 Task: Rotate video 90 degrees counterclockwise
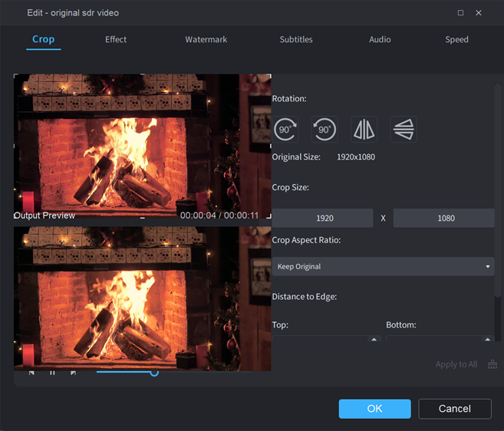point(324,129)
